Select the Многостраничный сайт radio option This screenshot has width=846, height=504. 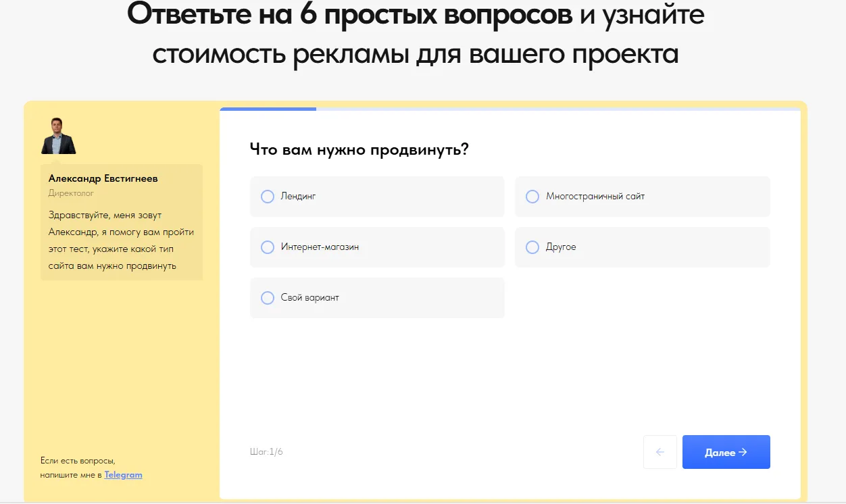pyautogui.click(x=642, y=197)
